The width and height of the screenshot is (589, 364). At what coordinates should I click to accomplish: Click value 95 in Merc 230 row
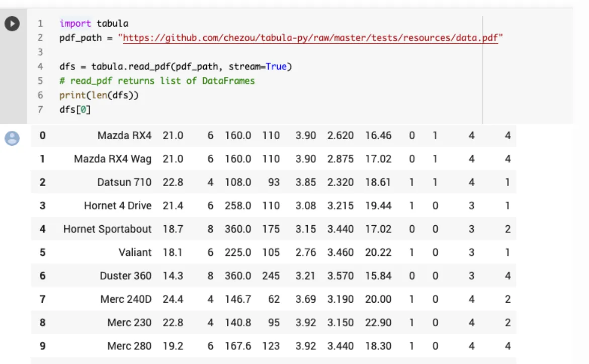274,323
